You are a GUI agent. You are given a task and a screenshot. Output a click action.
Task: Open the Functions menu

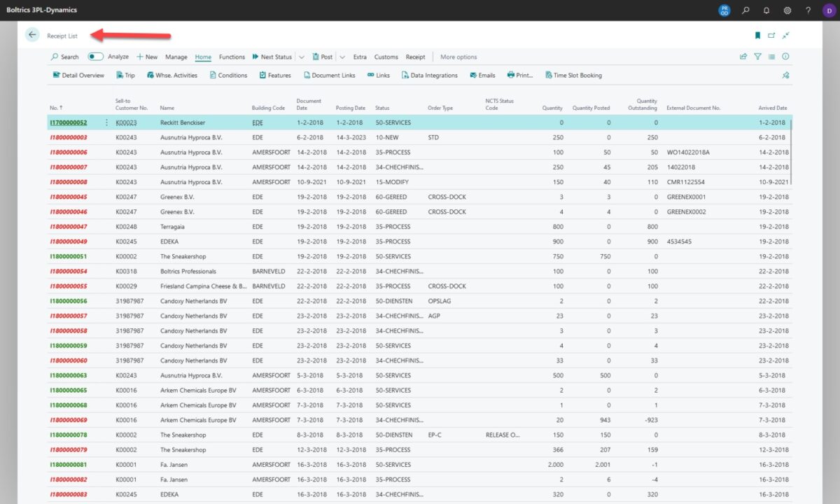pyautogui.click(x=232, y=57)
